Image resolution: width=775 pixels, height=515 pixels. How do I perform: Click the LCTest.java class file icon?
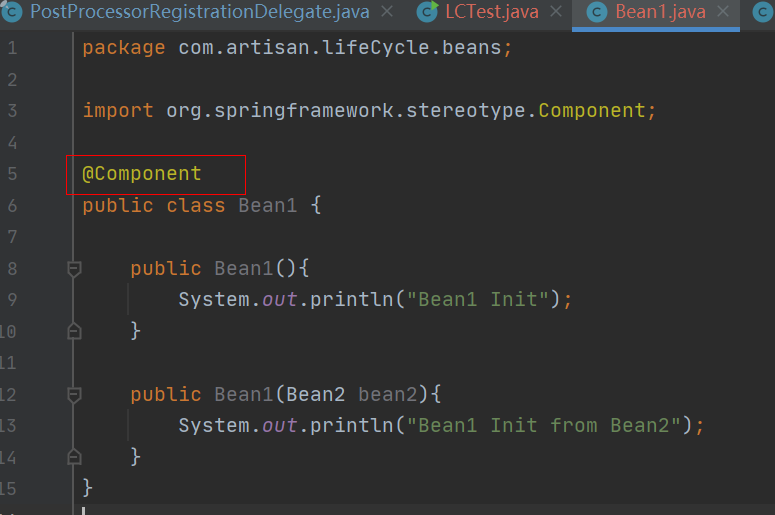pos(427,12)
